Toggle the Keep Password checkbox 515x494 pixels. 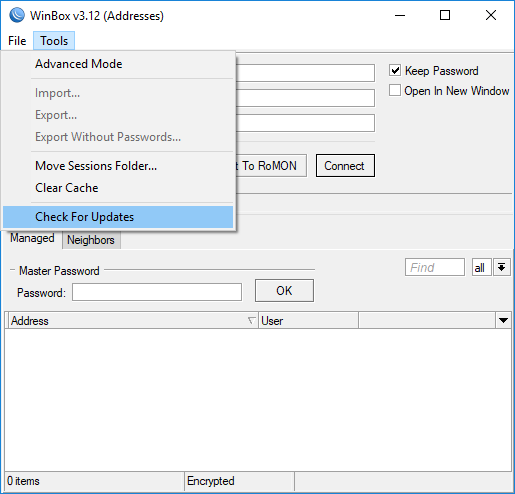395,71
